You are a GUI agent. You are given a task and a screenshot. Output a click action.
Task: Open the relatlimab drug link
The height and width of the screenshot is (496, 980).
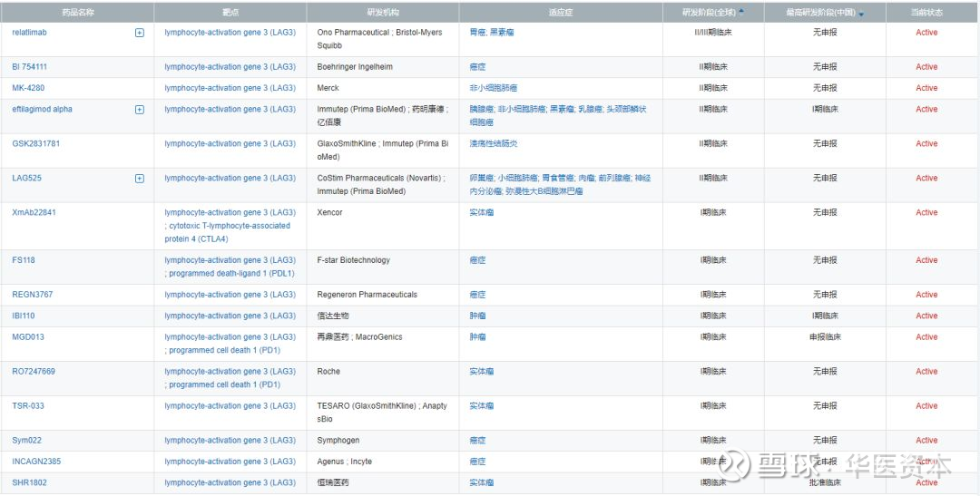point(29,33)
